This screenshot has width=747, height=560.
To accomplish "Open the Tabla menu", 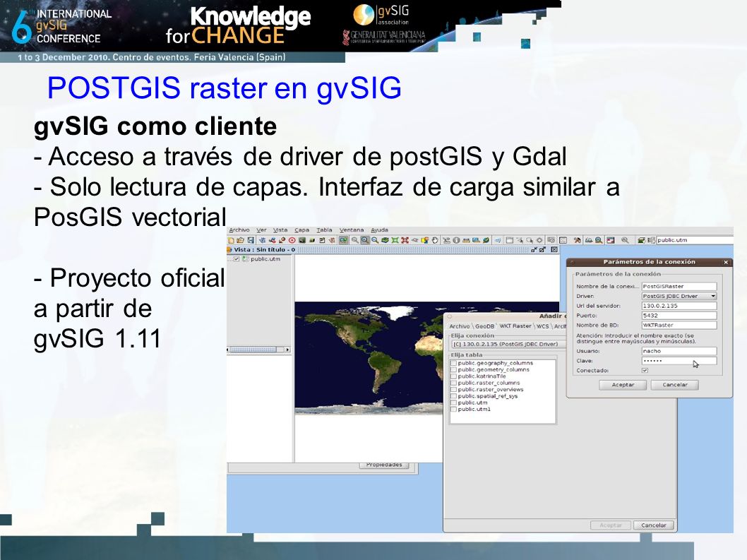I will tap(325, 230).
